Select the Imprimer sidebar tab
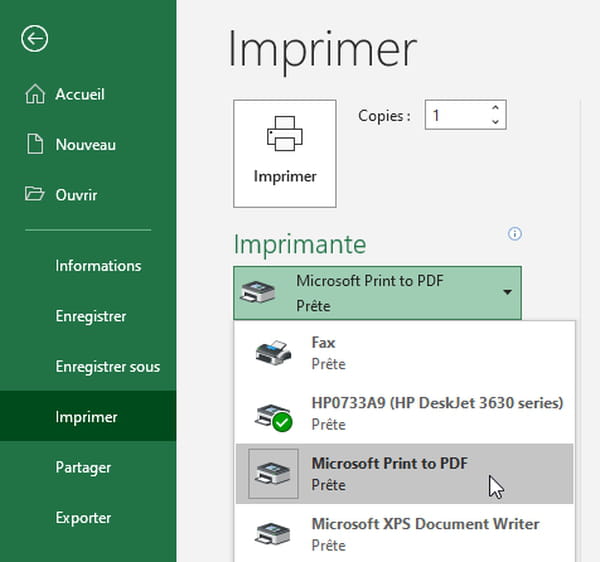The height and width of the screenshot is (562, 600). pyautogui.click(x=88, y=416)
